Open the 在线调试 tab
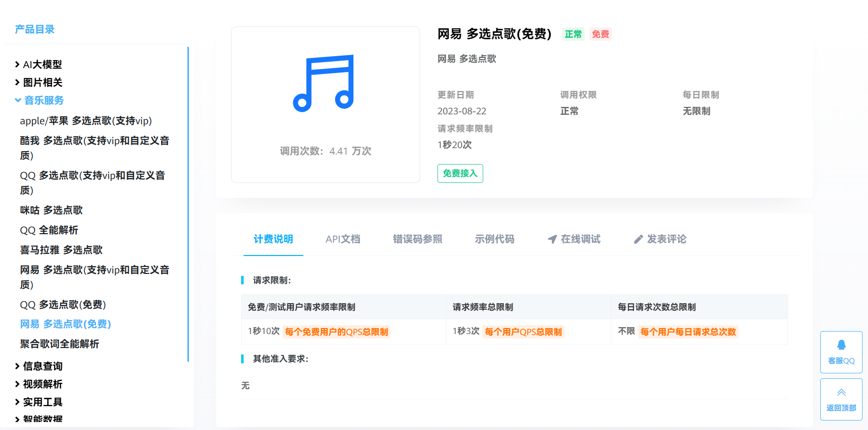The height and width of the screenshot is (430, 868). tap(574, 239)
